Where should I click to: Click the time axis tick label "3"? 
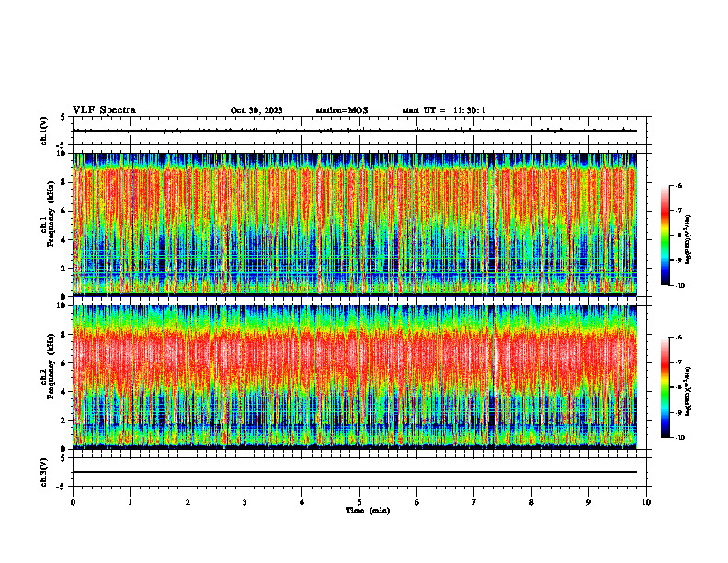click(x=245, y=502)
